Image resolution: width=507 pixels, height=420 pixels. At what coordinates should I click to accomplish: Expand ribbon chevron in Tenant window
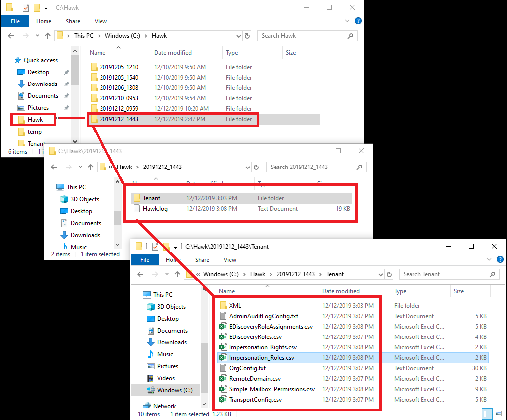(x=489, y=259)
